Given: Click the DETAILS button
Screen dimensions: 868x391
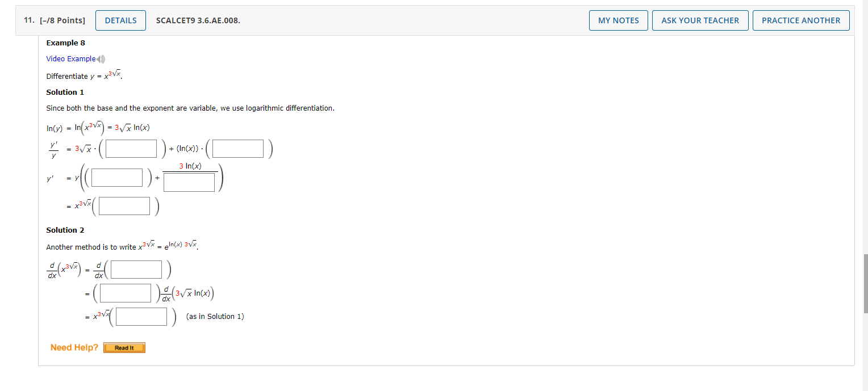Looking at the screenshot, I should (120, 20).
